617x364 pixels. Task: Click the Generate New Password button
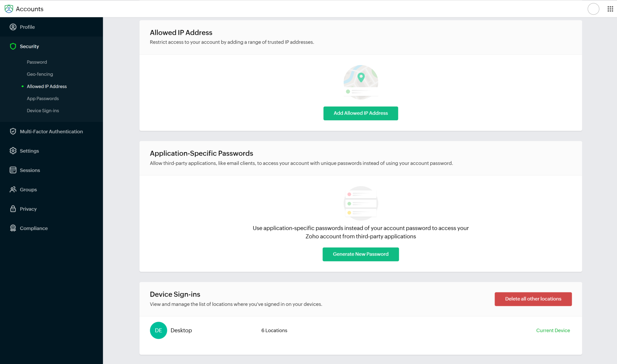[360, 254]
